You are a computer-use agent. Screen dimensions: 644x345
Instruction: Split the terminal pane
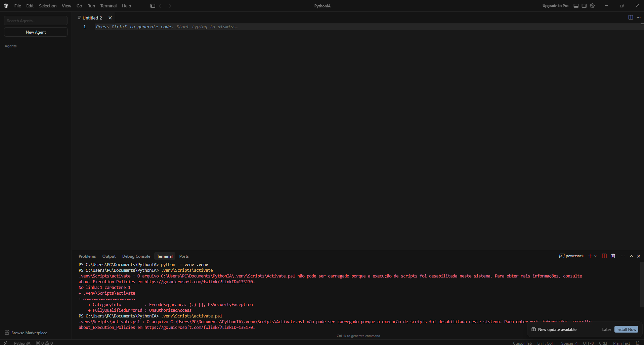(x=604, y=256)
